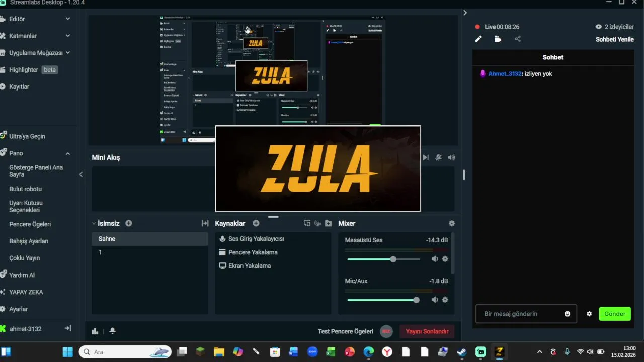
Task: Open chat settings gear icon
Action: [589, 314]
